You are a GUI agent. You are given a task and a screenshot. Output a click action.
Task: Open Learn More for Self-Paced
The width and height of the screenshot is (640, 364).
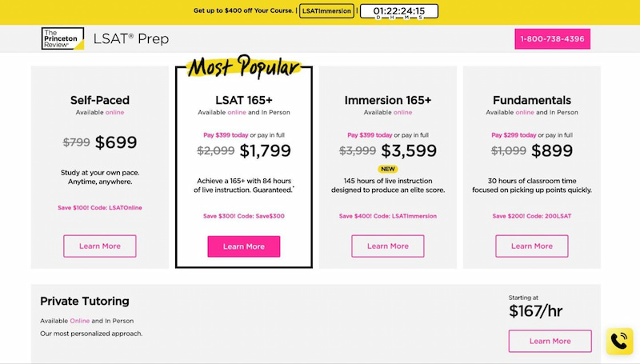99,246
